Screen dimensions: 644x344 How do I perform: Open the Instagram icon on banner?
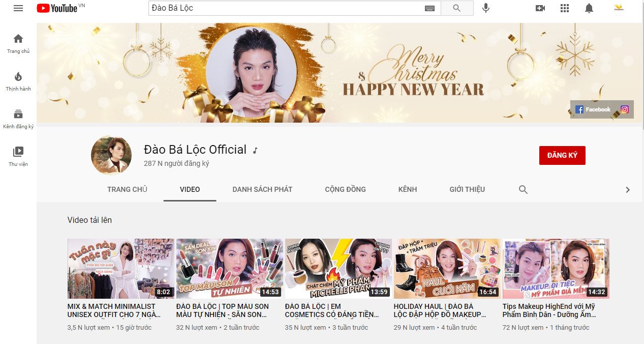click(x=625, y=109)
